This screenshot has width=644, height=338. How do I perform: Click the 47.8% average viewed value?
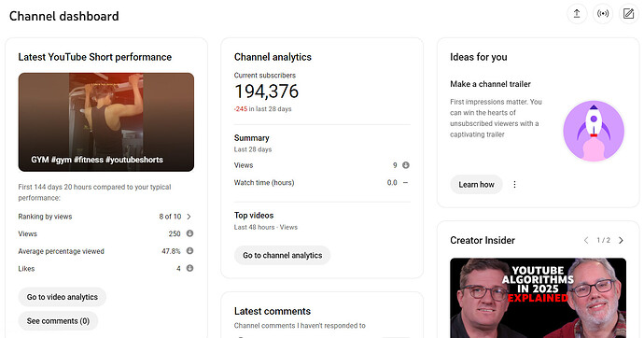click(171, 251)
